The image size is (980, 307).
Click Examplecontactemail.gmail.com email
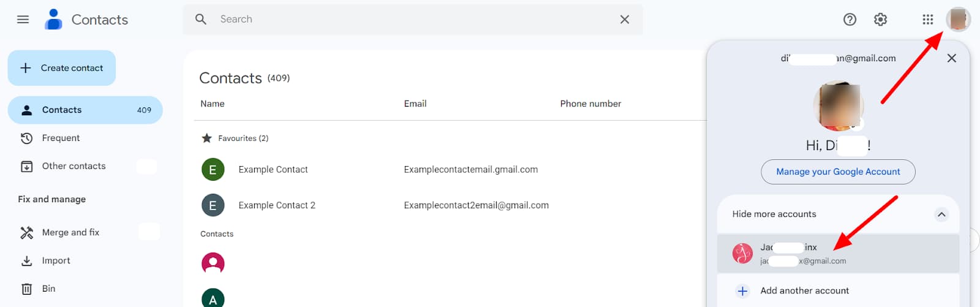coord(470,170)
